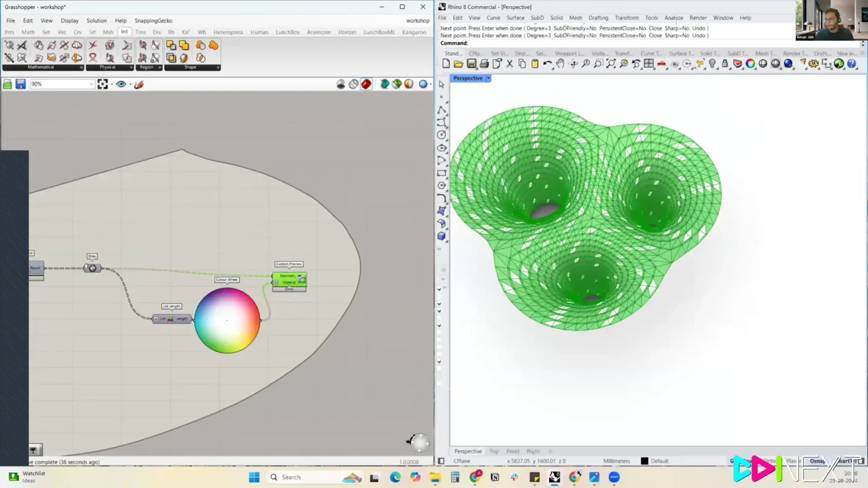Viewport: 868px width, 488px height.
Task: Click the Rhino Help question mark icon
Action: 852,64
